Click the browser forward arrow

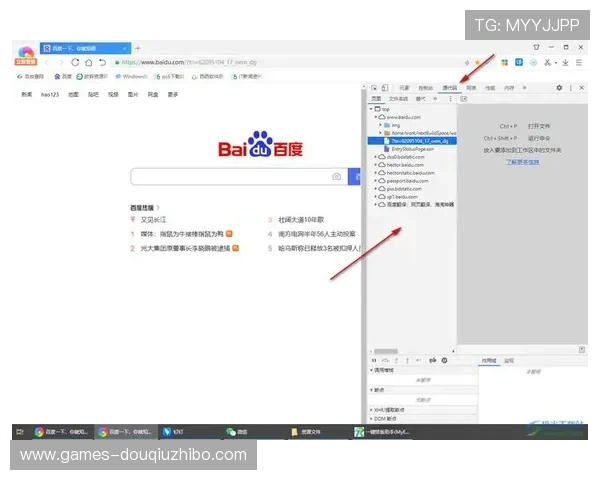click(x=61, y=62)
